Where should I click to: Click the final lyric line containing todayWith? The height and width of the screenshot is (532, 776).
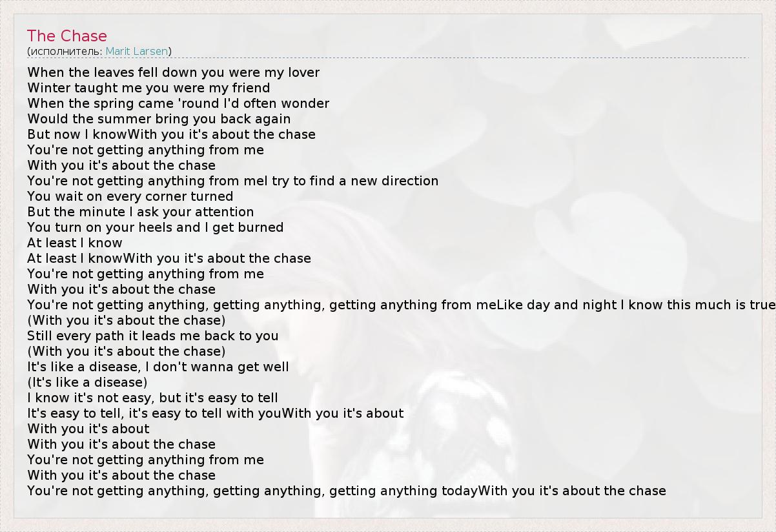point(346,491)
